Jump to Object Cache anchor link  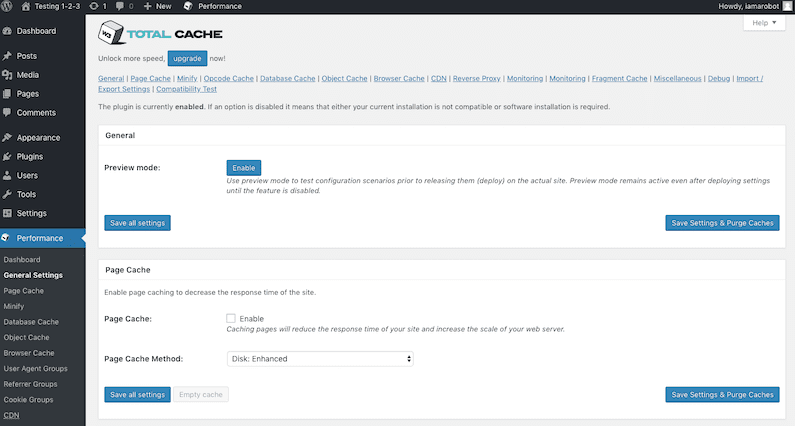point(344,79)
